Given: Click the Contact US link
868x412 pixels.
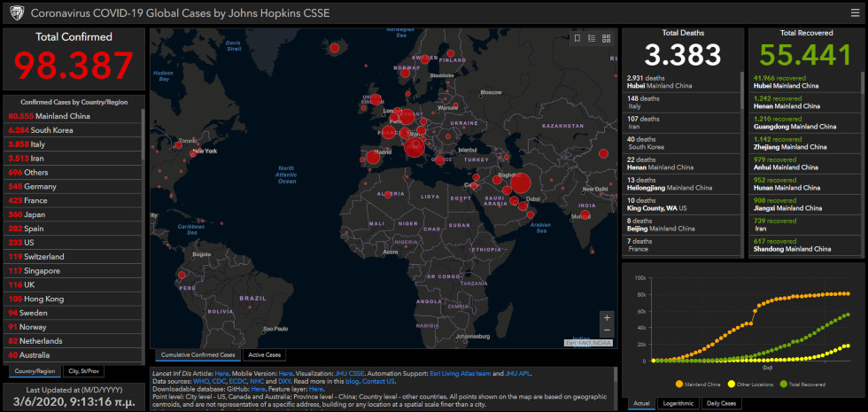Looking at the screenshot, I should tap(378, 382).
